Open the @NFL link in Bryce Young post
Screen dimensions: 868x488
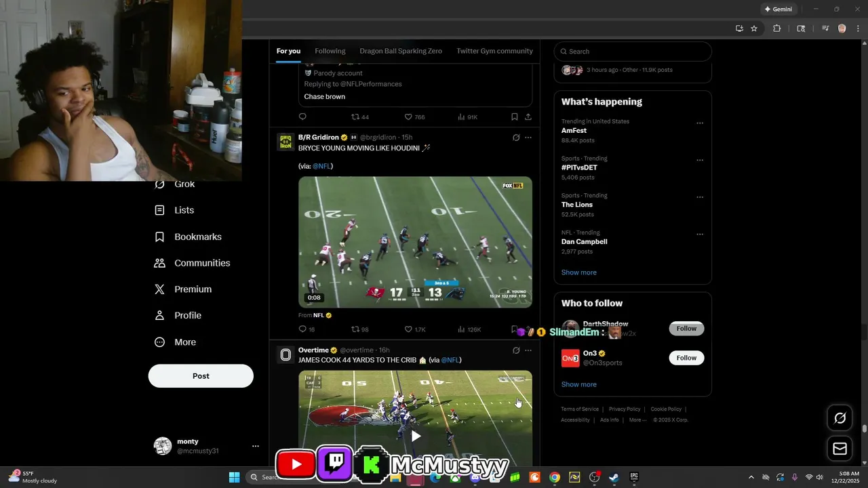point(321,166)
